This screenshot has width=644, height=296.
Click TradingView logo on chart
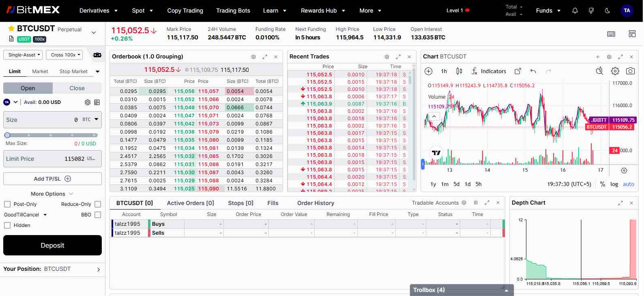pyautogui.click(x=436, y=153)
